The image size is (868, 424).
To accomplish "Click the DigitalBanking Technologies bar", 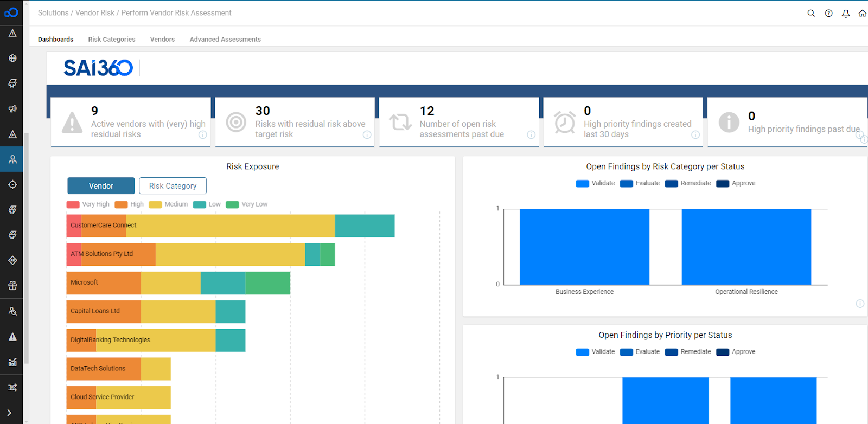I will coord(156,340).
